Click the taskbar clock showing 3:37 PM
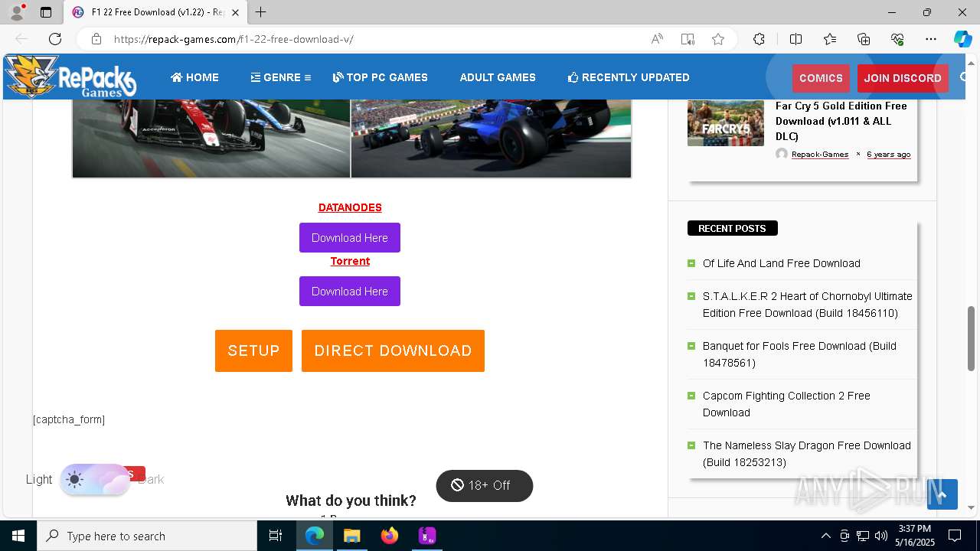This screenshot has height=551, width=980. 915,536
